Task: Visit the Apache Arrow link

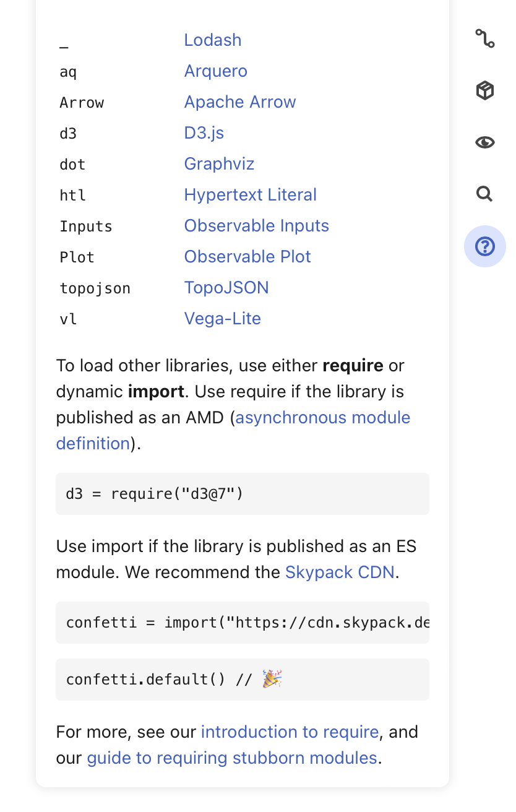Action: pyautogui.click(x=240, y=102)
